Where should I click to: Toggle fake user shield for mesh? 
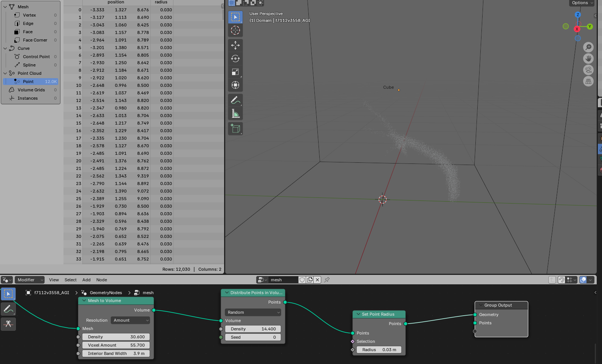click(302, 280)
